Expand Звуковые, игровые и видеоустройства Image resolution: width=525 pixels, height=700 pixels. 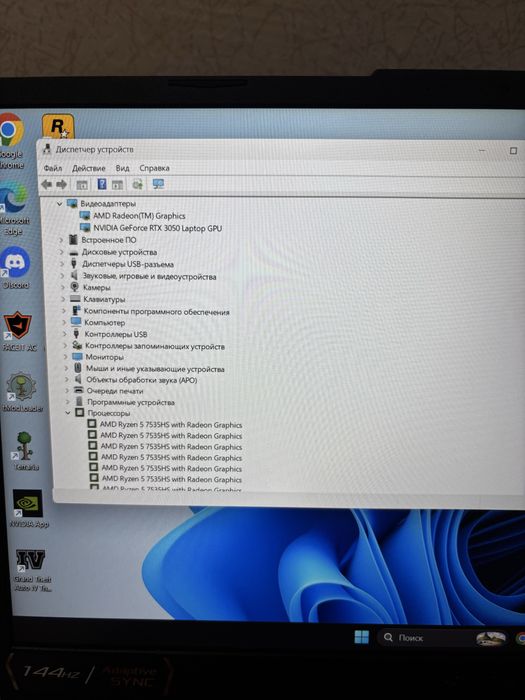pos(62,276)
